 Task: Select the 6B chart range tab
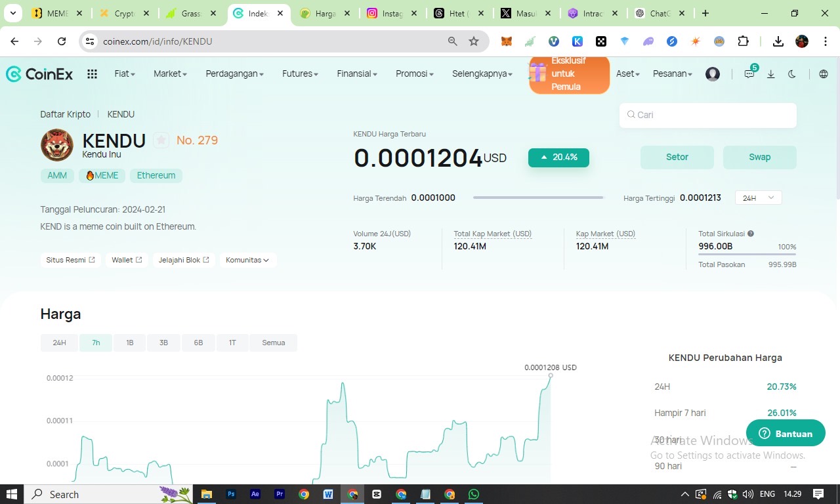(198, 343)
